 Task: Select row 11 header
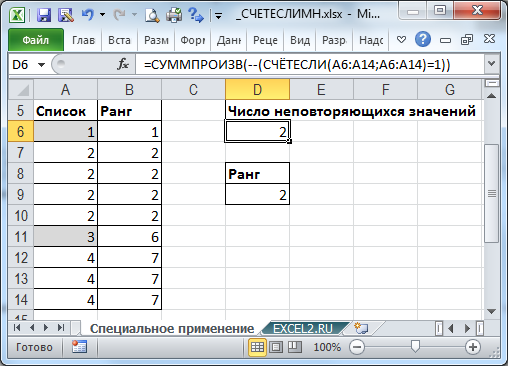tap(21, 237)
